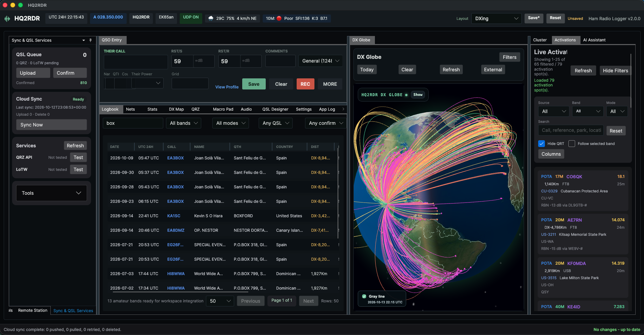Screen dimensions: 644x335
Task: Click the tab overflow chevron after App Log
Action: coord(343,109)
